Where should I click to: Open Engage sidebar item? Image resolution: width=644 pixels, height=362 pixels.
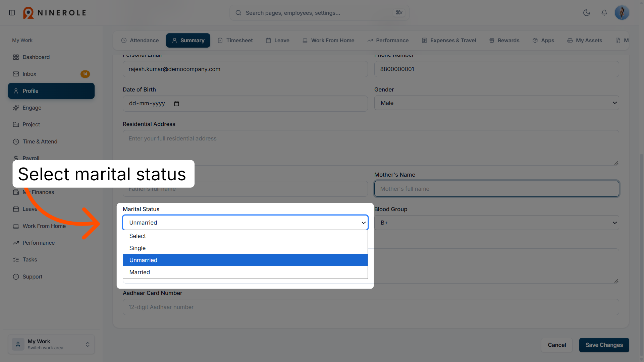(51, 108)
